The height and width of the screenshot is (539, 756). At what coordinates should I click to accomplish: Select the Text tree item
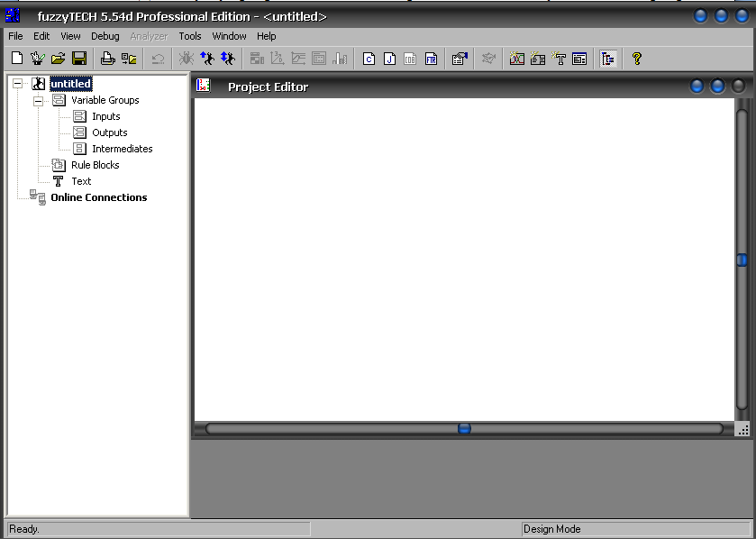coord(81,181)
